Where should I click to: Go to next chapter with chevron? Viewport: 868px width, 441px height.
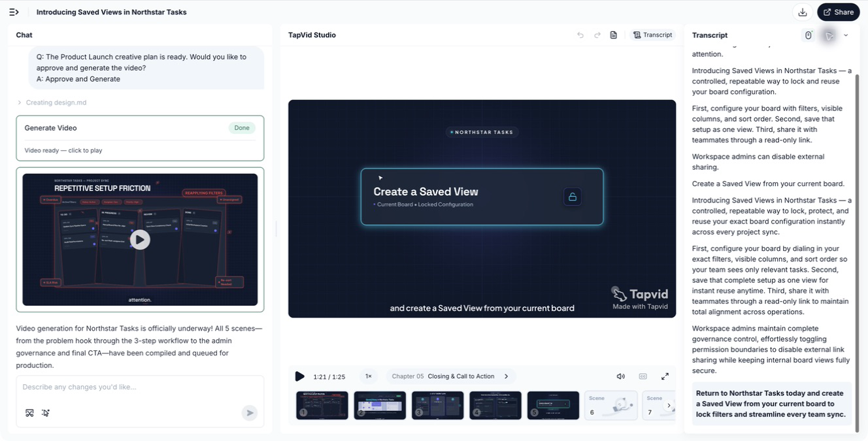(x=506, y=376)
